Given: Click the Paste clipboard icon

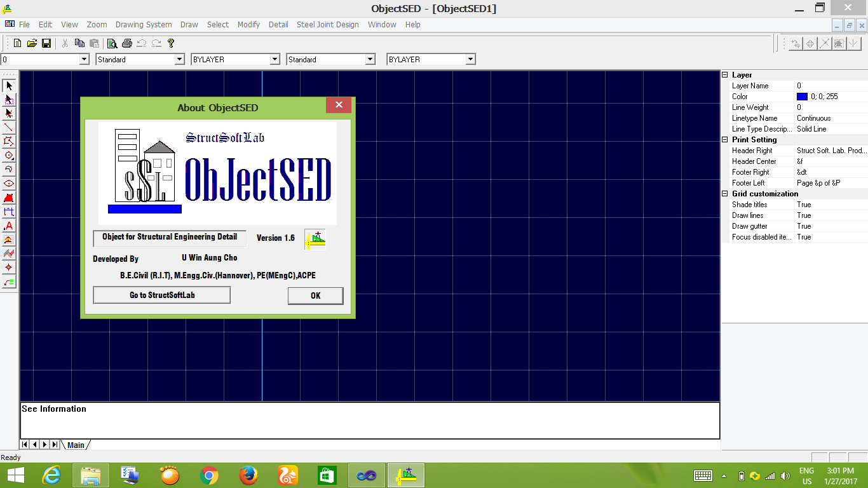Looking at the screenshot, I should pos(94,43).
